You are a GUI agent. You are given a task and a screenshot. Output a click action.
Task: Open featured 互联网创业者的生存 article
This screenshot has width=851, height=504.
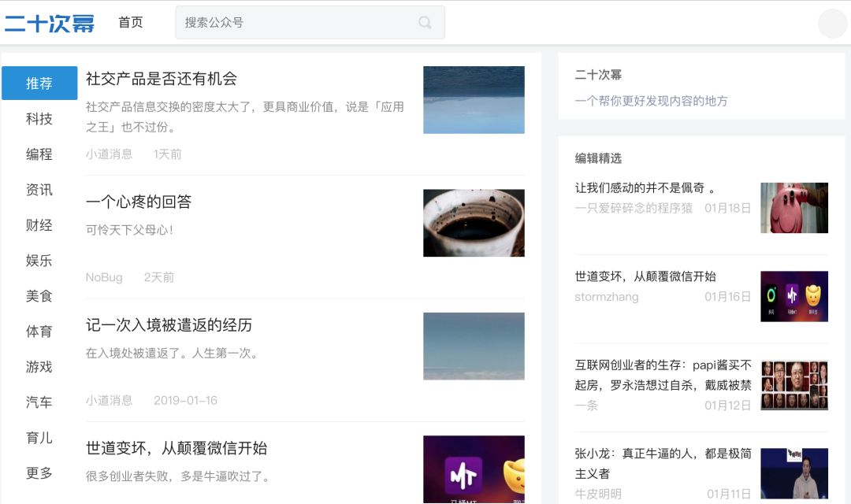coord(663,376)
